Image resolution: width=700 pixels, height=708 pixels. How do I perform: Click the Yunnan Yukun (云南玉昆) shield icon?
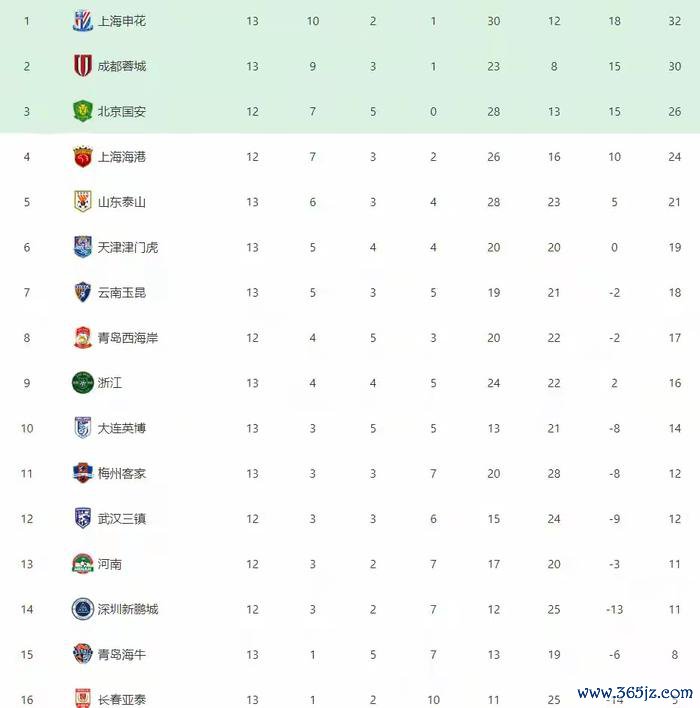point(83,292)
